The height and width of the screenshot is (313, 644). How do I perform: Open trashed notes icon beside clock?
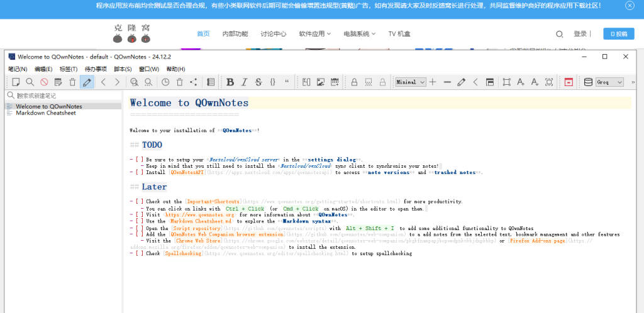tap(179, 82)
